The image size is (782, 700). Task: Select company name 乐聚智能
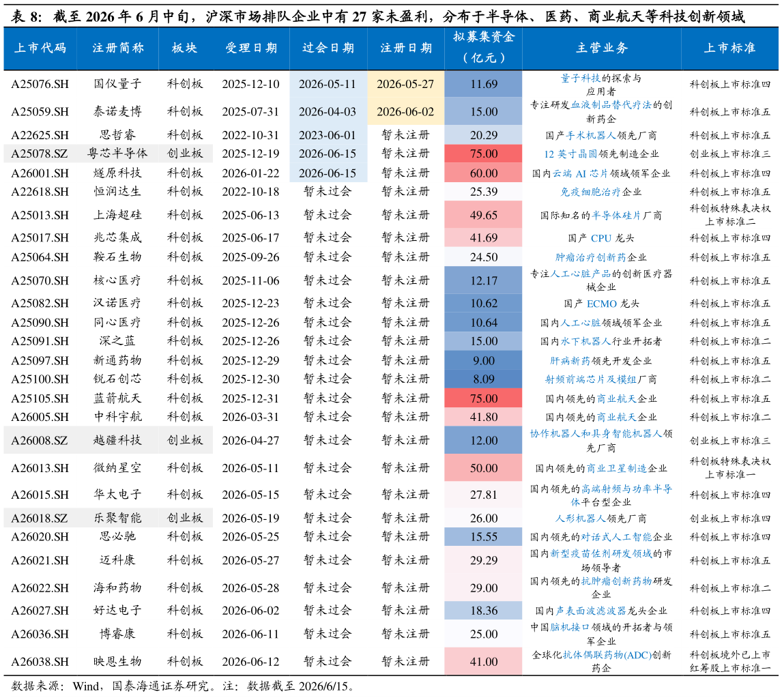pos(117,519)
